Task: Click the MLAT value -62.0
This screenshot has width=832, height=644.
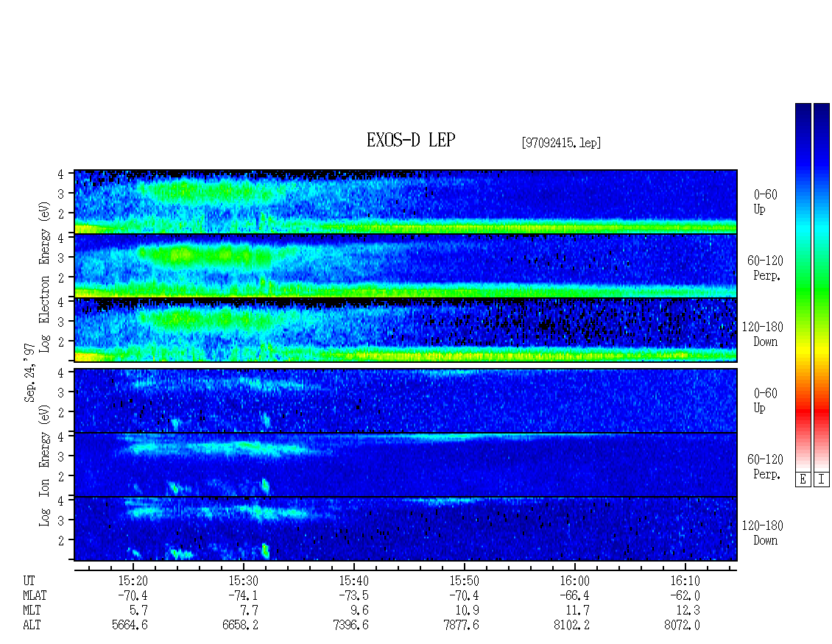Action: click(685, 595)
